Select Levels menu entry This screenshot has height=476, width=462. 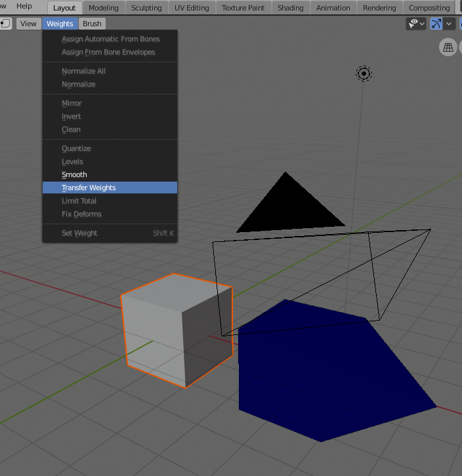pos(110,161)
